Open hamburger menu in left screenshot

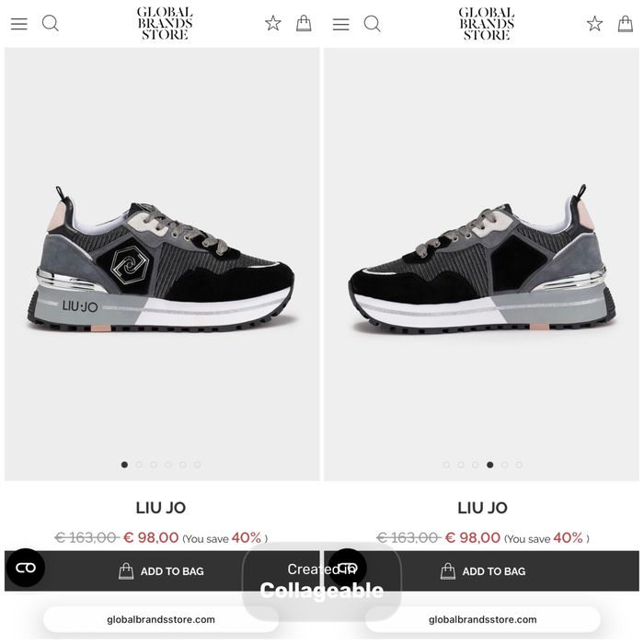pos(19,24)
